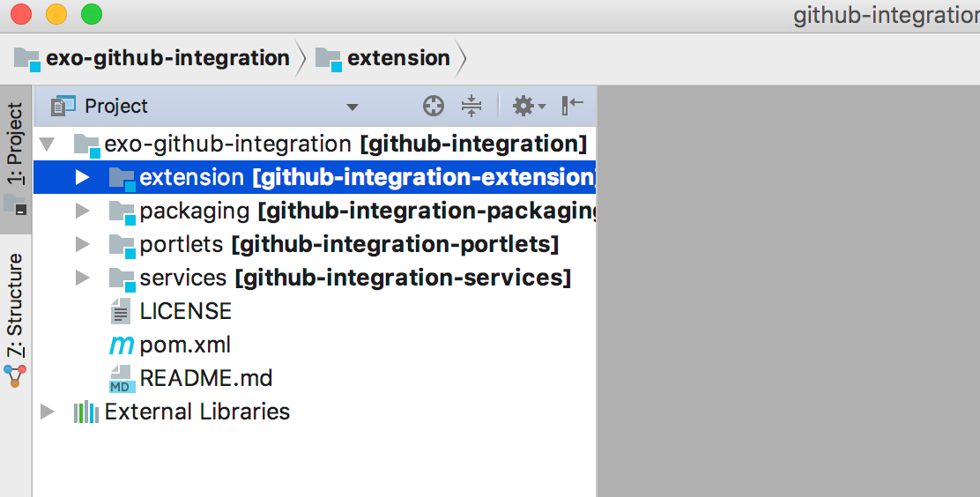Click the External Libraries bars icon
The height and width of the screenshot is (497, 980).
pyautogui.click(x=86, y=412)
